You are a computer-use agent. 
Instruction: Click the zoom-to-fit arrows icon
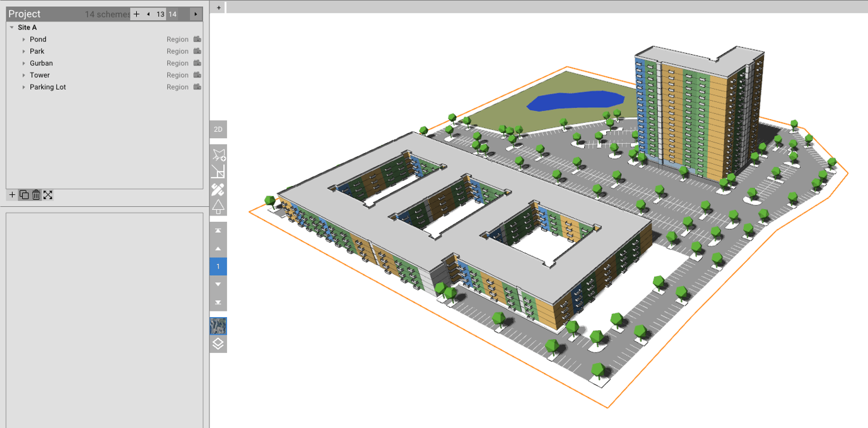(x=48, y=195)
